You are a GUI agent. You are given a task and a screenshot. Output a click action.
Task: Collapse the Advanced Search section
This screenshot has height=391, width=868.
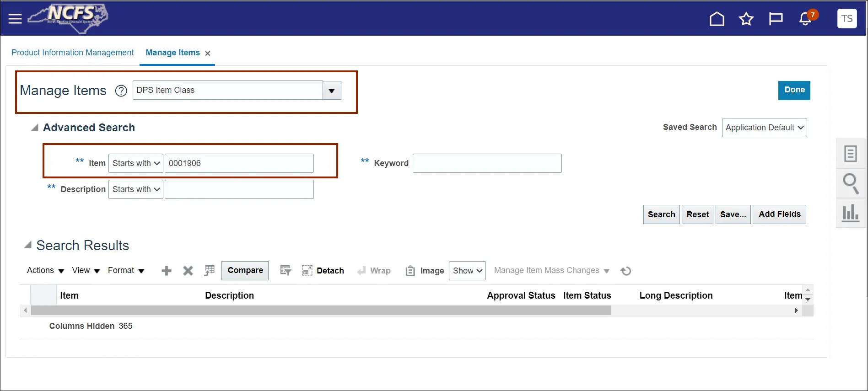coord(34,128)
